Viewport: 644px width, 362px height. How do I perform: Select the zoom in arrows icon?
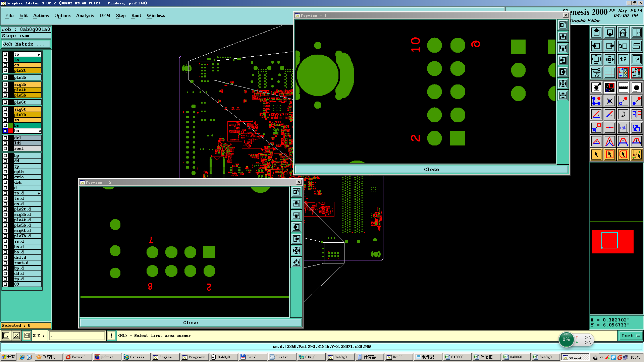click(596, 59)
